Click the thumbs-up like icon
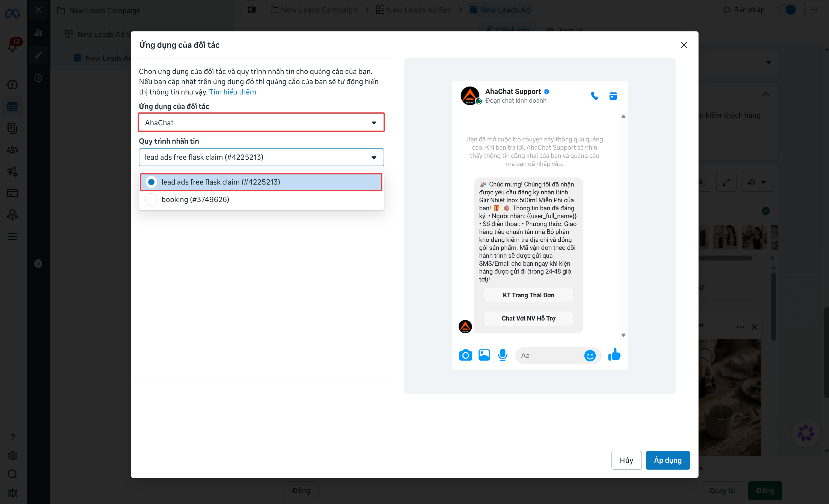Image resolution: width=829 pixels, height=504 pixels. 614,355
